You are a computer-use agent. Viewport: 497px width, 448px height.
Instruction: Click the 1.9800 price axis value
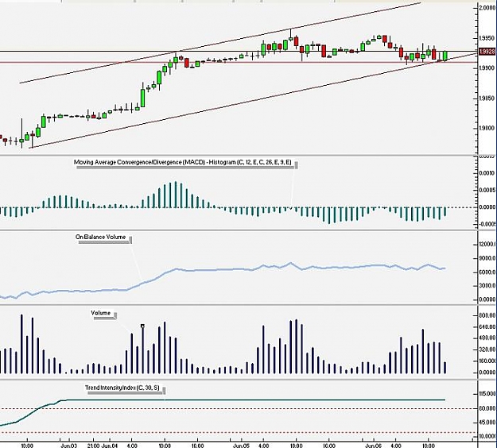[x=487, y=128]
